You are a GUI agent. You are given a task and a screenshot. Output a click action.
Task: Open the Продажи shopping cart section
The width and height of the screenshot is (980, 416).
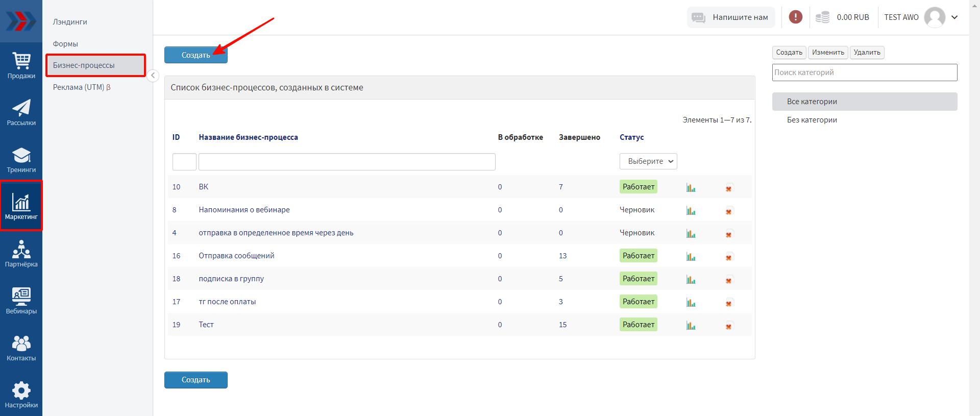[21, 66]
